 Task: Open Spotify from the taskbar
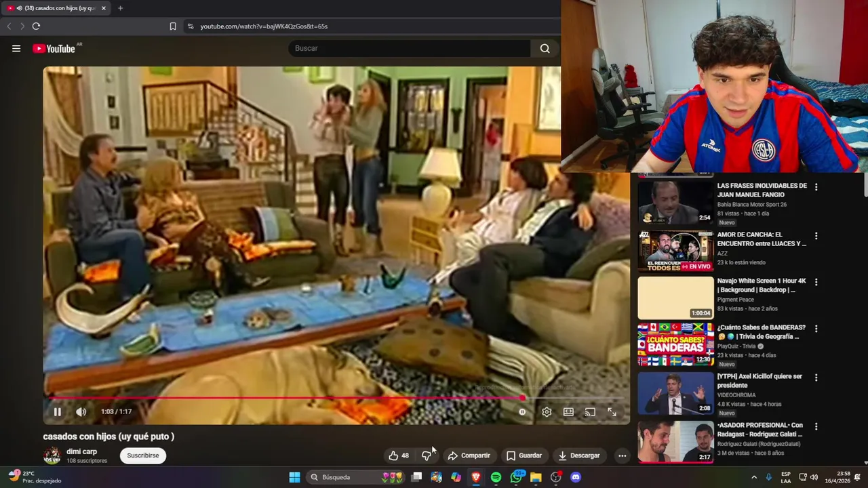tap(496, 477)
